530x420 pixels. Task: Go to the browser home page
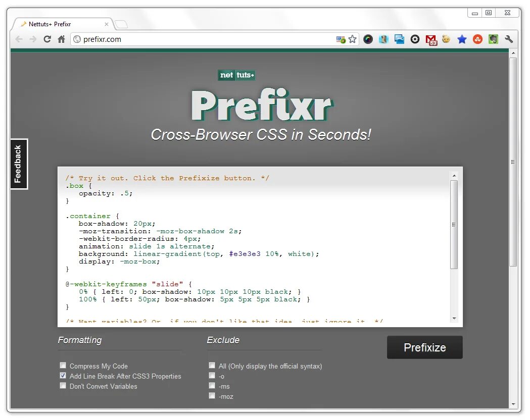point(61,39)
